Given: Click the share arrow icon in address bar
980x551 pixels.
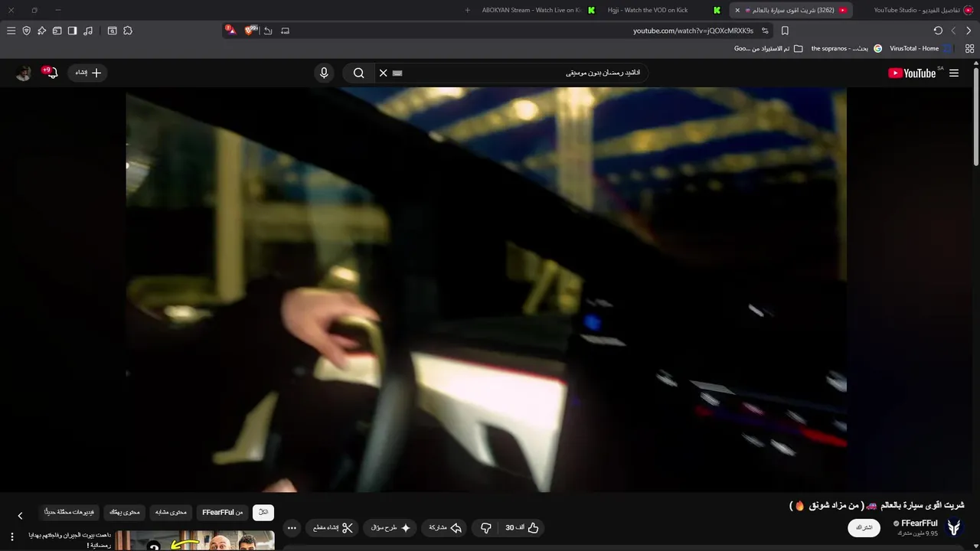Looking at the screenshot, I should click(268, 31).
